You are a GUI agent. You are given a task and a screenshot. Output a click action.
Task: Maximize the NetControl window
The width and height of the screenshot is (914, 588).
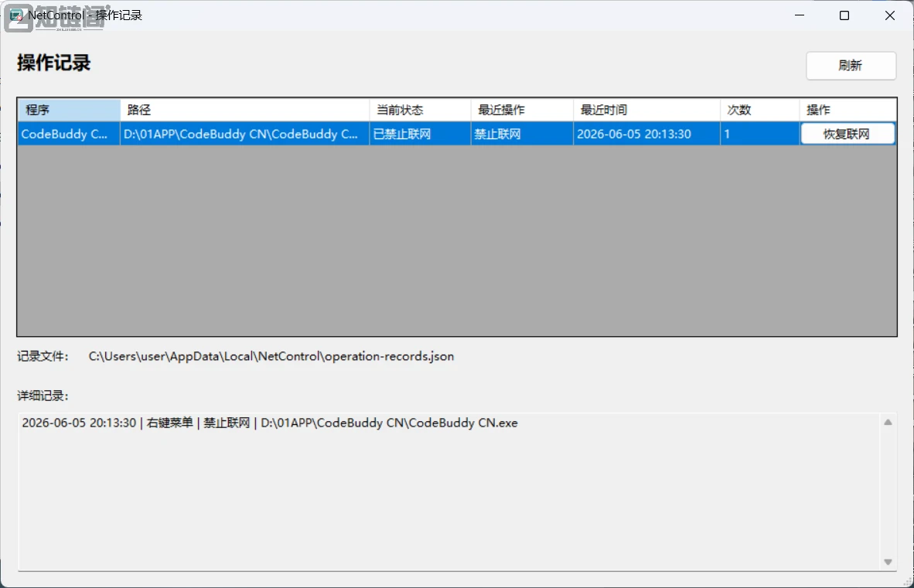844,15
